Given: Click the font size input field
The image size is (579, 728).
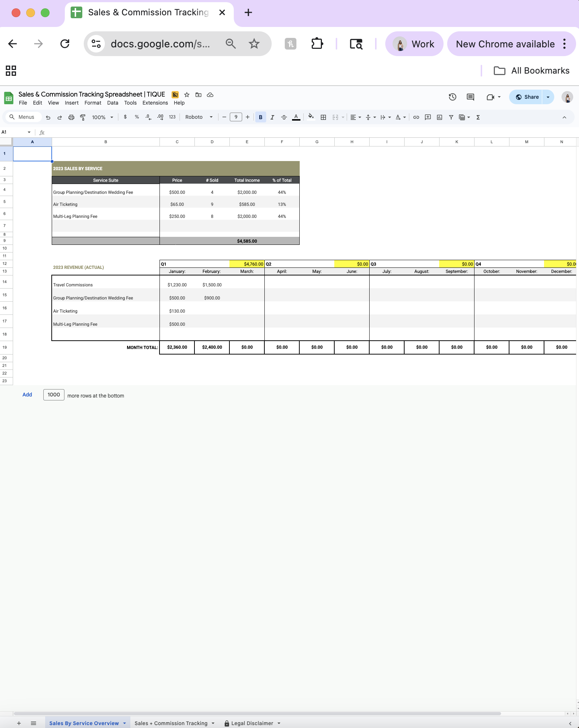Looking at the screenshot, I should pos(236,117).
